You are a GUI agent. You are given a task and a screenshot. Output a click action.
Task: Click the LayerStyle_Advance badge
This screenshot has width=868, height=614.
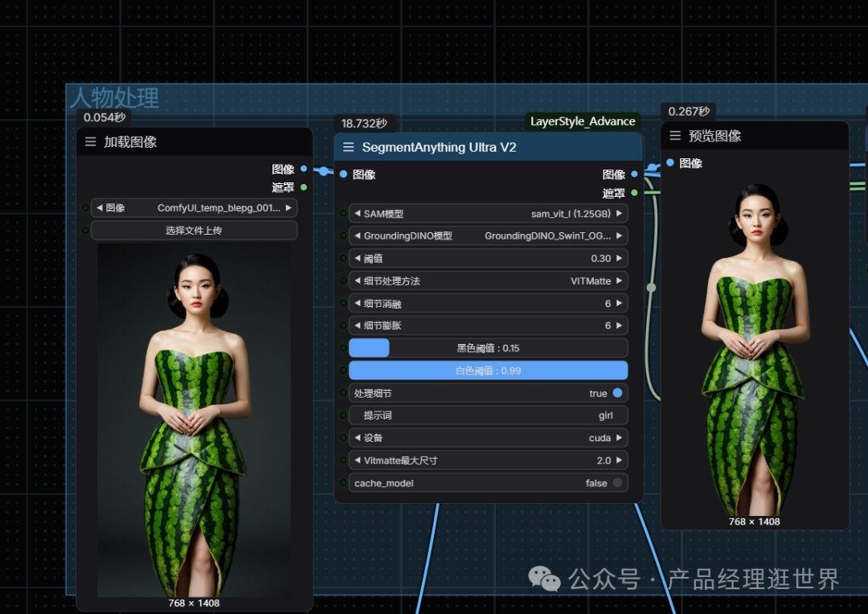coord(583,121)
